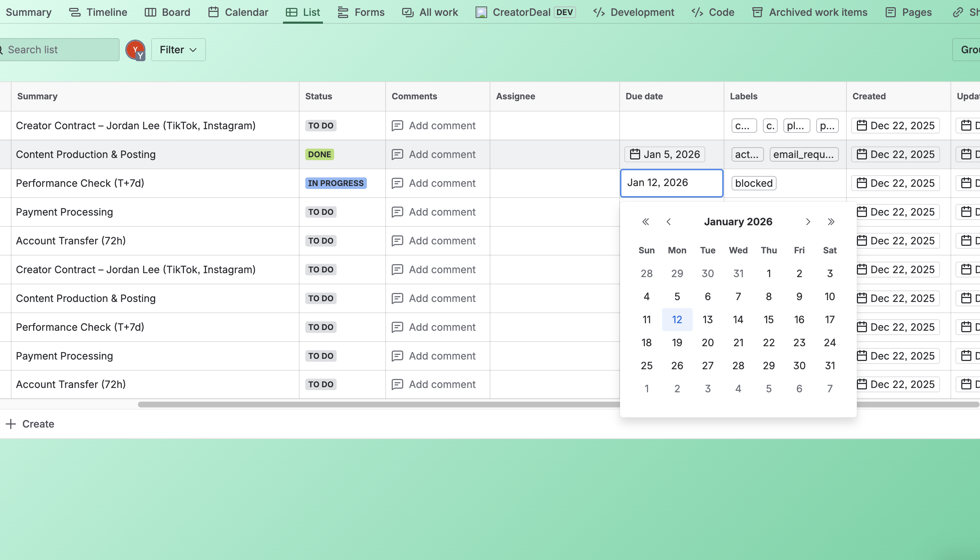Image resolution: width=980 pixels, height=560 pixels.
Task: Open the Archived work items tab
Action: point(810,12)
